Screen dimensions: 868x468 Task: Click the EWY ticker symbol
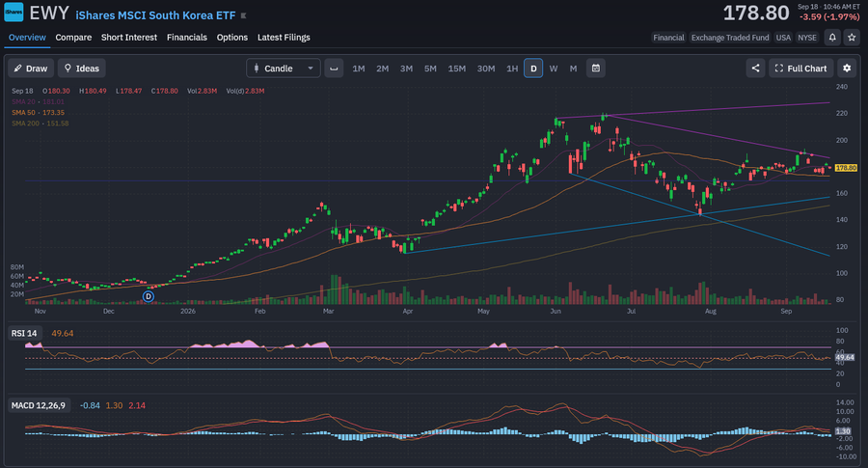tap(49, 14)
